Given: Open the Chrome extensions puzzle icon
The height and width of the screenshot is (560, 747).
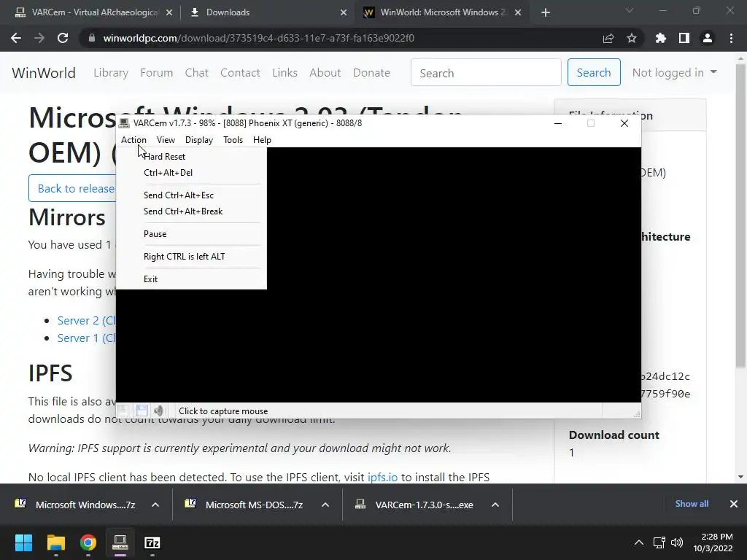Looking at the screenshot, I should 661,38.
